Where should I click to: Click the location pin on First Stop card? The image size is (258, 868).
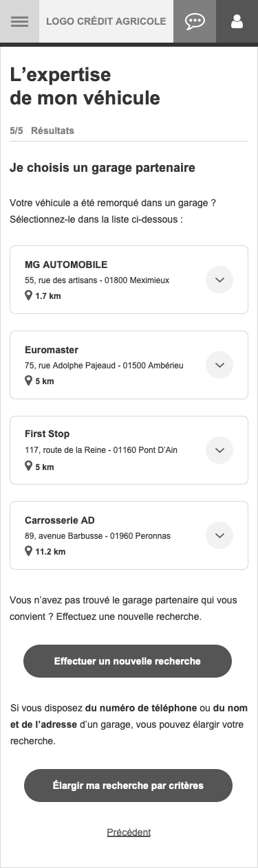click(x=28, y=466)
